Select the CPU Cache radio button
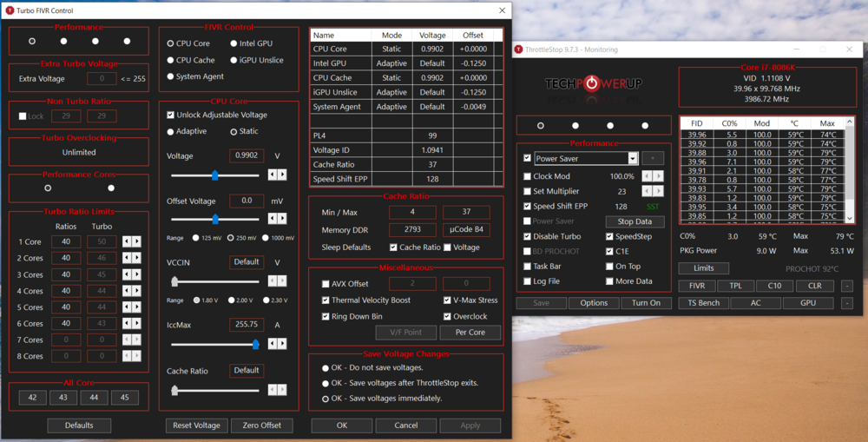 [x=170, y=61]
